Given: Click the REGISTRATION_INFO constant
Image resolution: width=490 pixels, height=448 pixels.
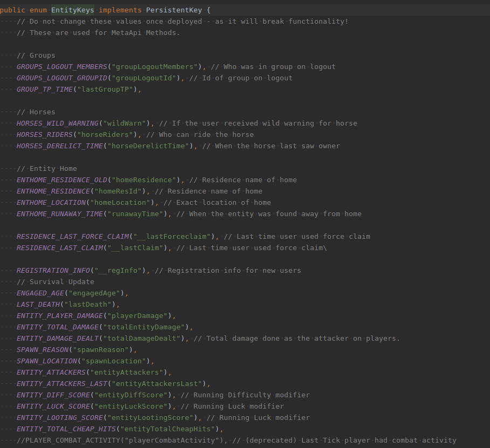Looking at the screenshot, I should 53,271.
